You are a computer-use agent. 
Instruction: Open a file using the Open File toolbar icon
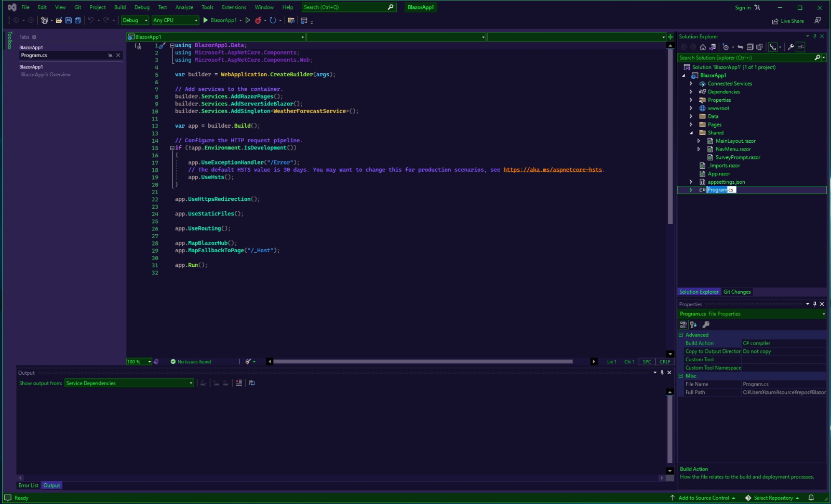59,20
